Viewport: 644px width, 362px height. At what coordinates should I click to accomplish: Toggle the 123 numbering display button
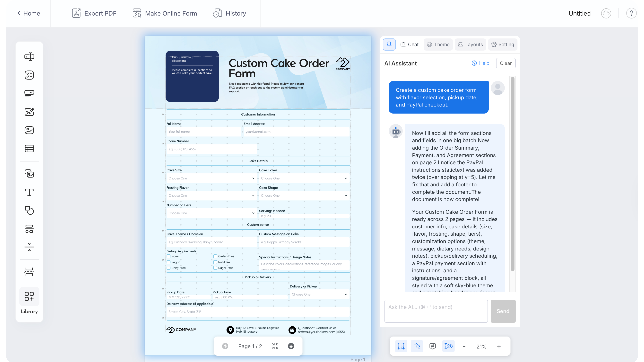click(417, 346)
